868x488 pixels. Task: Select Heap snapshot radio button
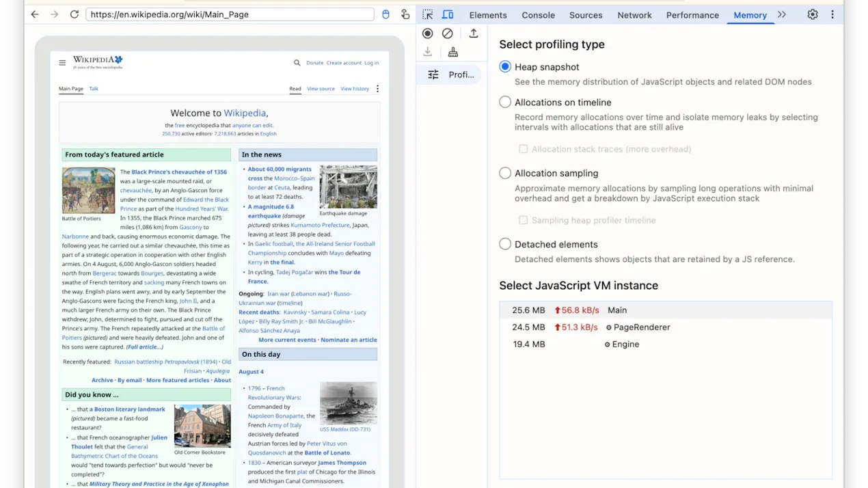(x=505, y=66)
